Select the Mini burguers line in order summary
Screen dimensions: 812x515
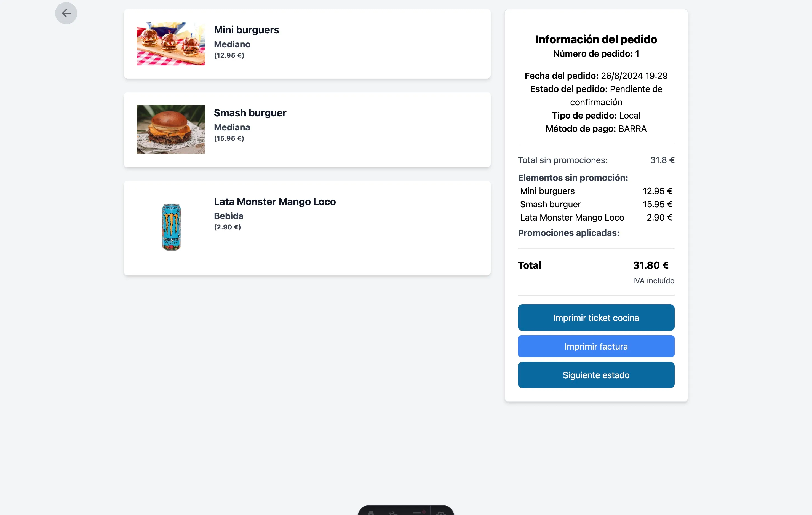click(x=547, y=191)
